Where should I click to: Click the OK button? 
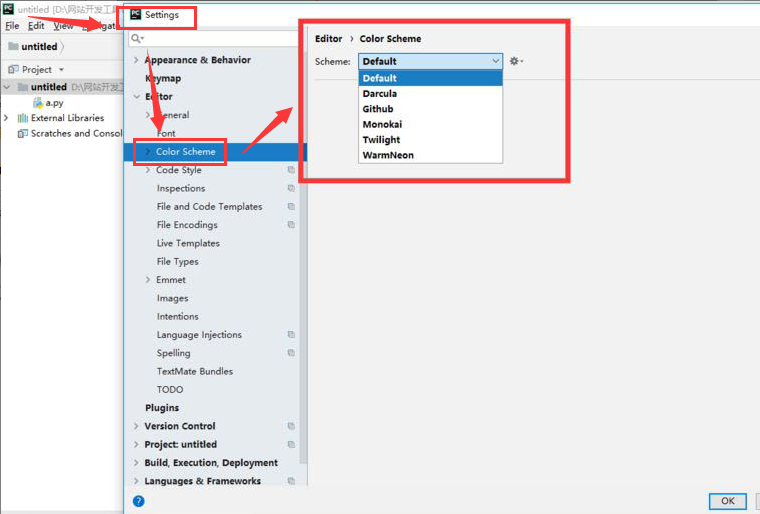point(728,501)
